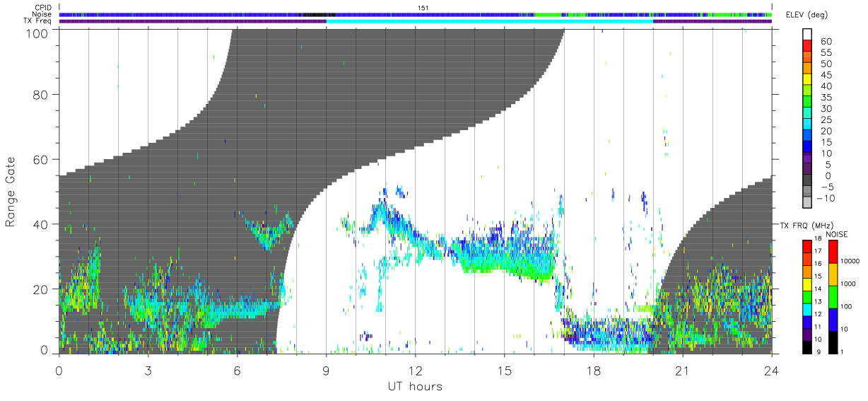This screenshot has width=868, height=401.
Task: Click the 10000 label on NOISE scale
Action: point(850,262)
